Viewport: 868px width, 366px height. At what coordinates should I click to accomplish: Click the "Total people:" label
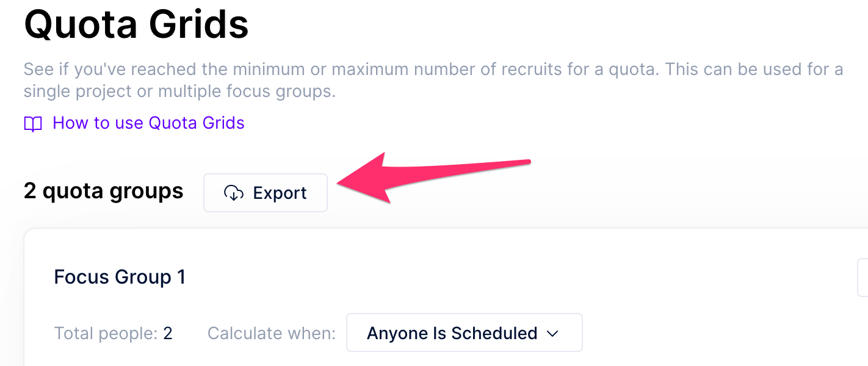click(x=106, y=334)
